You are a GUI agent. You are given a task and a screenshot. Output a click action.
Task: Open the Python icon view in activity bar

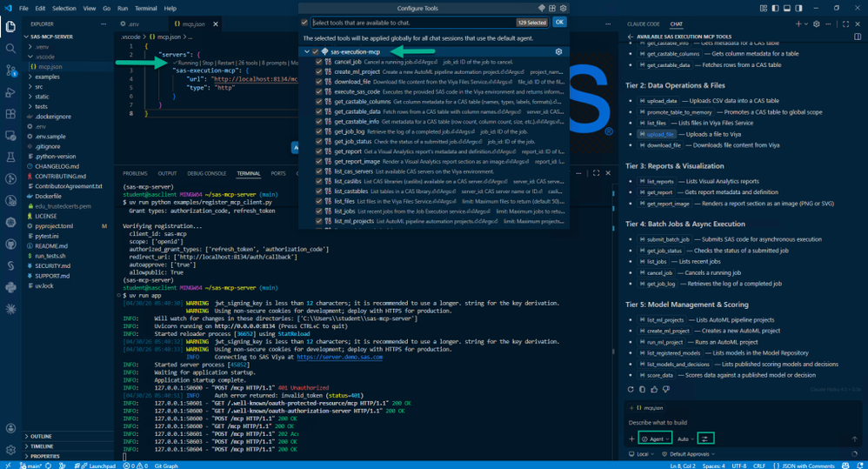[x=10, y=287]
